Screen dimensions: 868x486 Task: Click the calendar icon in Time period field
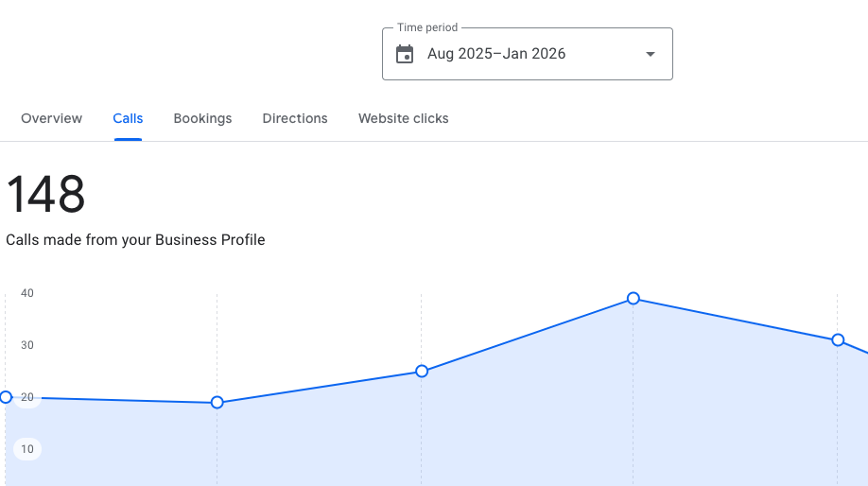(405, 54)
